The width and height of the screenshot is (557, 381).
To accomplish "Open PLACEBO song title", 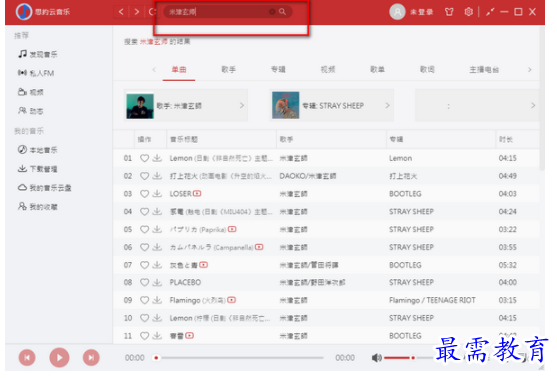I will pyautogui.click(x=185, y=282).
